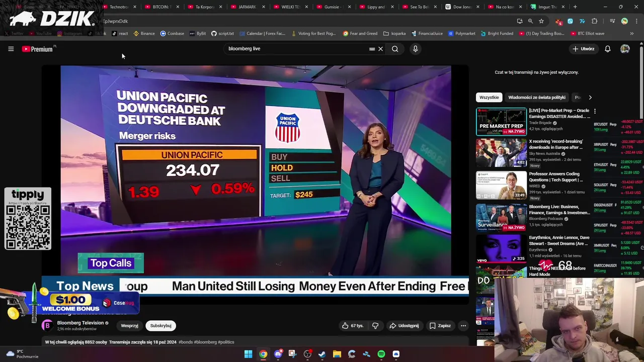
Task: Open the browser zoom magnifier icon
Action: (x=530, y=21)
